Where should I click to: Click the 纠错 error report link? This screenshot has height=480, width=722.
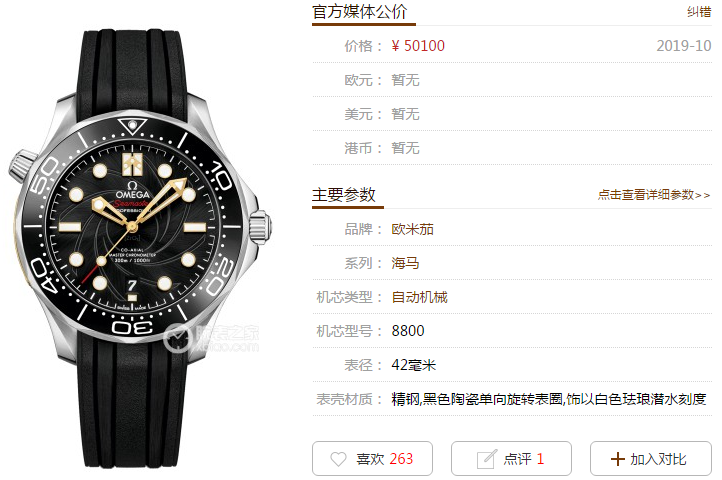(699, 12)
